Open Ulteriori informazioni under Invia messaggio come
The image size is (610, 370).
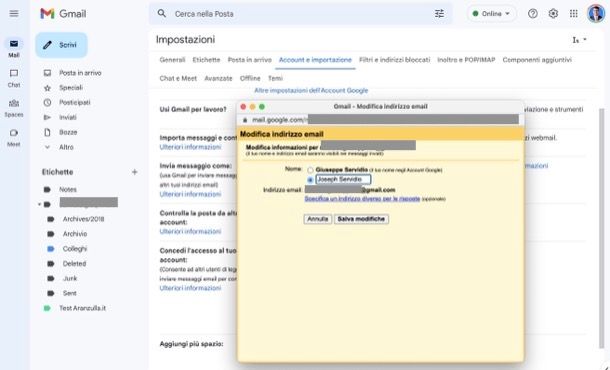click(x=190, y=194)
